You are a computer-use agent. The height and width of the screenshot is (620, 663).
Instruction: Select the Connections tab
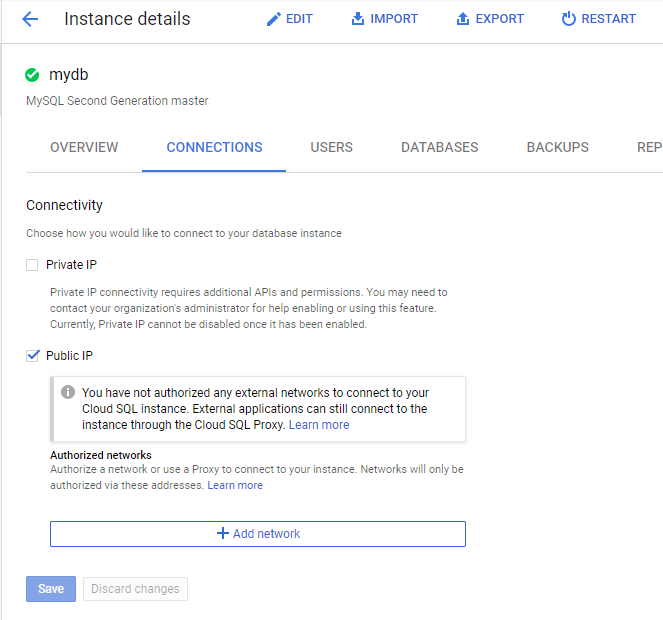pyautogui.click(x=214, y=147)
